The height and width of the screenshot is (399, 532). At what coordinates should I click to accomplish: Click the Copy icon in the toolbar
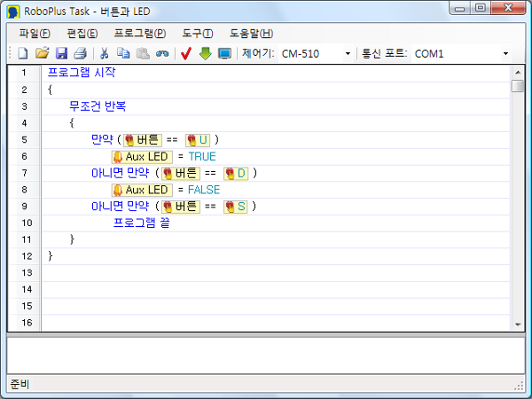click(x=123, y=54)
